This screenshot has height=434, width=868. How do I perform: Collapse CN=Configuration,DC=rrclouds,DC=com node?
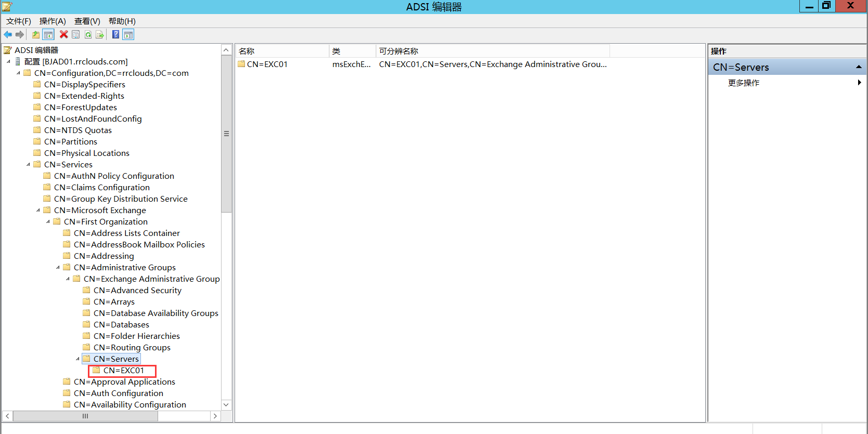coord(18,73)
